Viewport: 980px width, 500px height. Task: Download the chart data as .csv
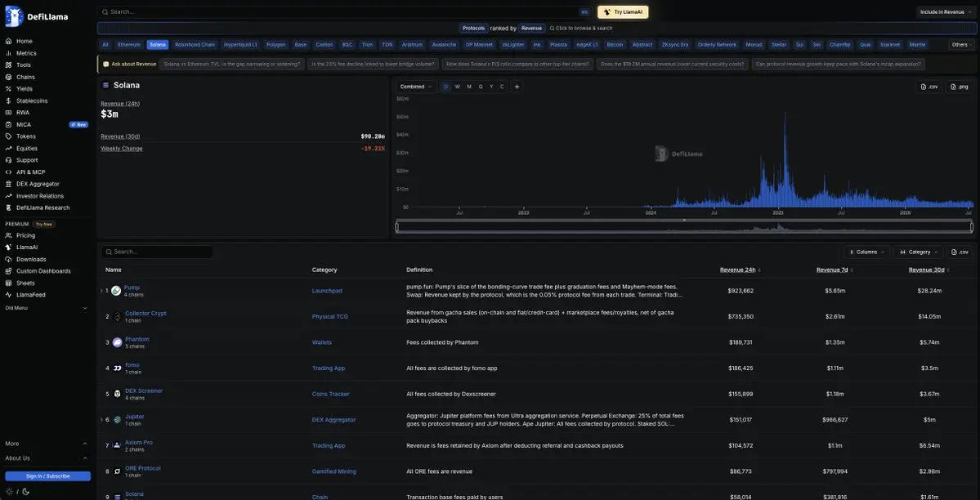pos(929,87)
